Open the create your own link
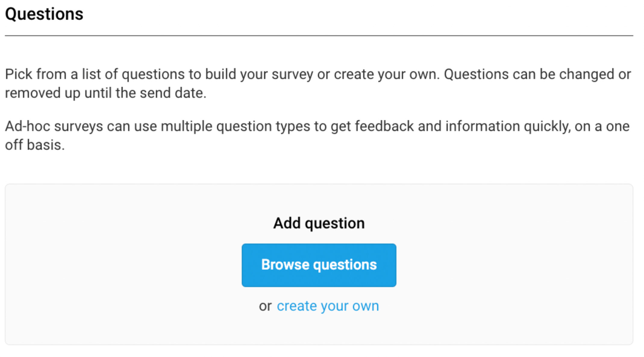This screenshot has width=644, height=357. (x=328, y=306)
